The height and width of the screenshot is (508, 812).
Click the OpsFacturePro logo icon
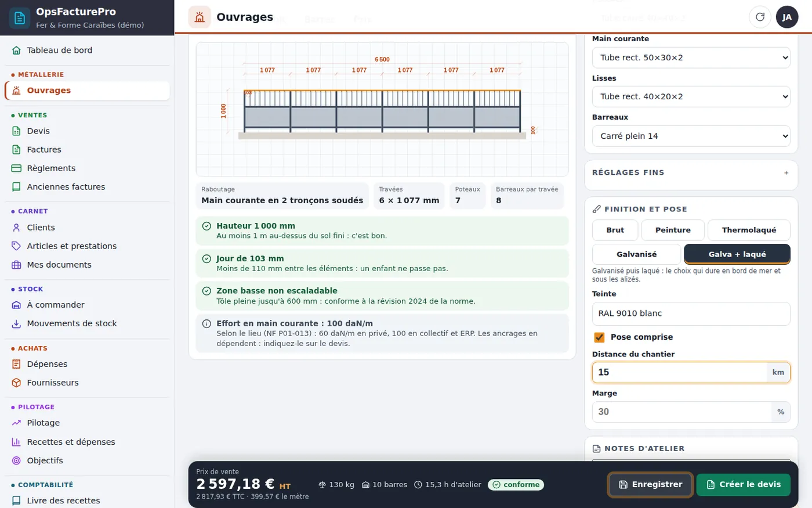[19, 18]
